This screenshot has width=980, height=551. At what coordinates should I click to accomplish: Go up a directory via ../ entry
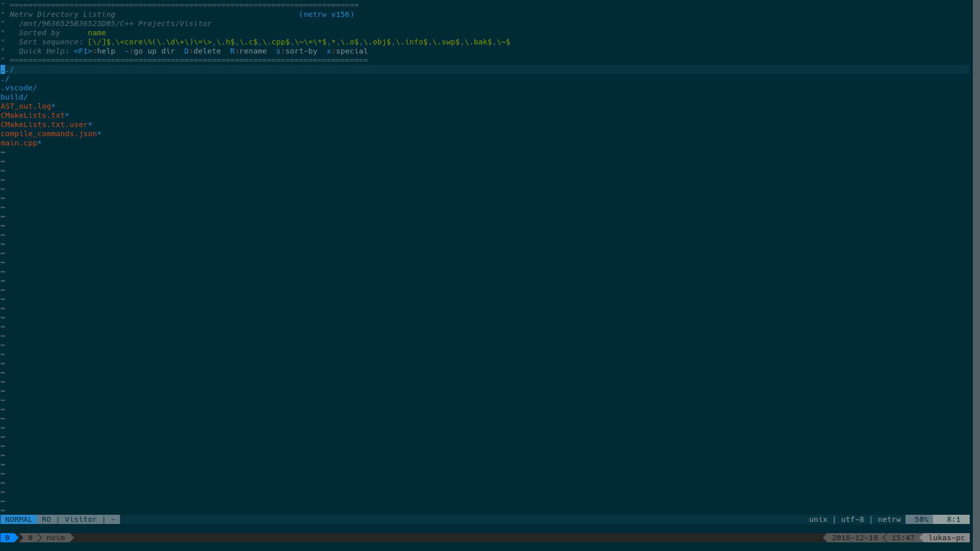[x=6, y=69]
